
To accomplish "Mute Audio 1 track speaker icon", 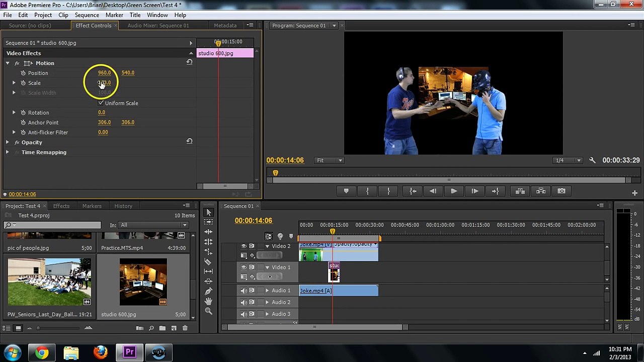I will 244,291.
